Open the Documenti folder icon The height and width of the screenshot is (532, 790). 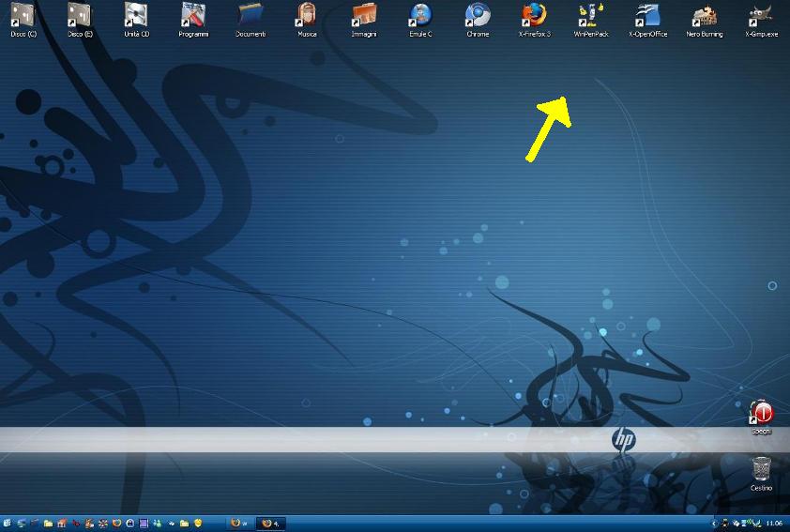tap(251, 16)
